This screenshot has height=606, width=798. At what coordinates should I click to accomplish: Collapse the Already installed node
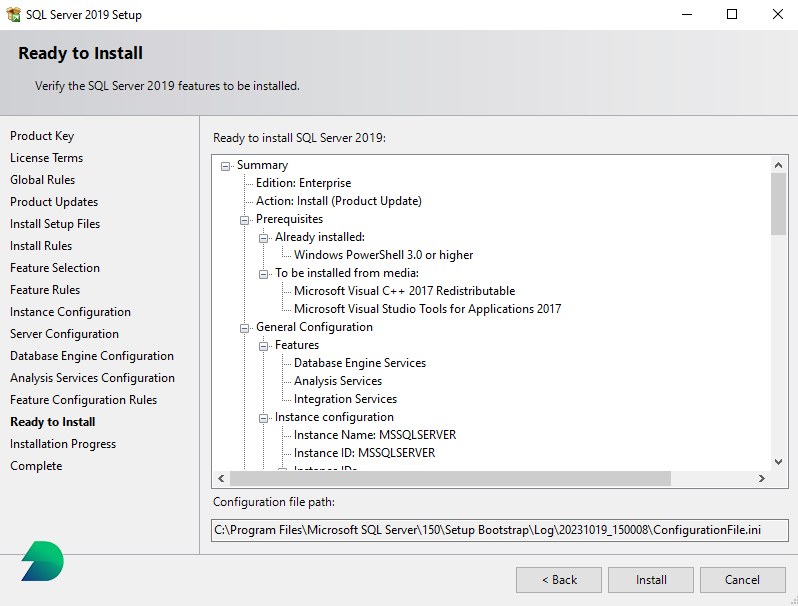pos(263,238)
